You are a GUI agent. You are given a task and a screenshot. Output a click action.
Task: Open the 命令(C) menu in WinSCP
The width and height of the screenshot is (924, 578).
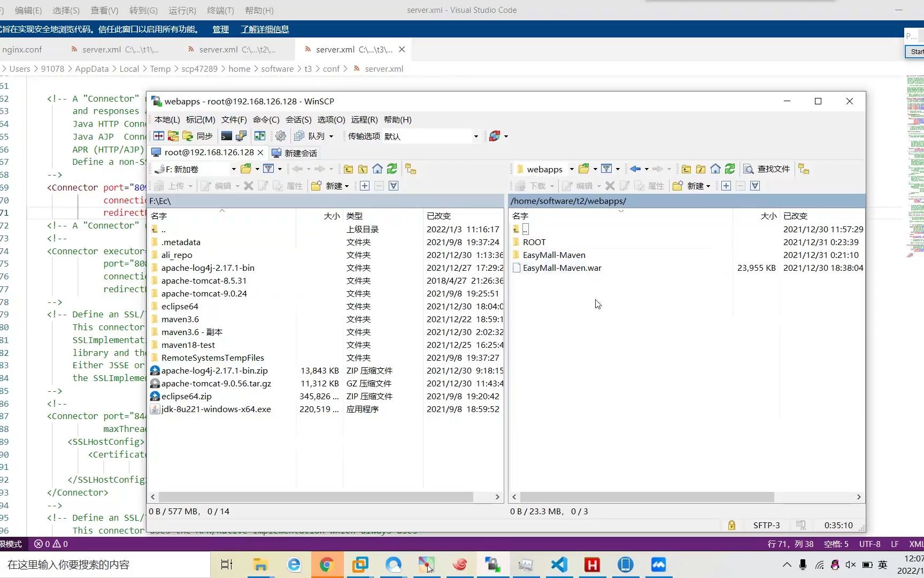pyautogui.click(x=266, y=119)
